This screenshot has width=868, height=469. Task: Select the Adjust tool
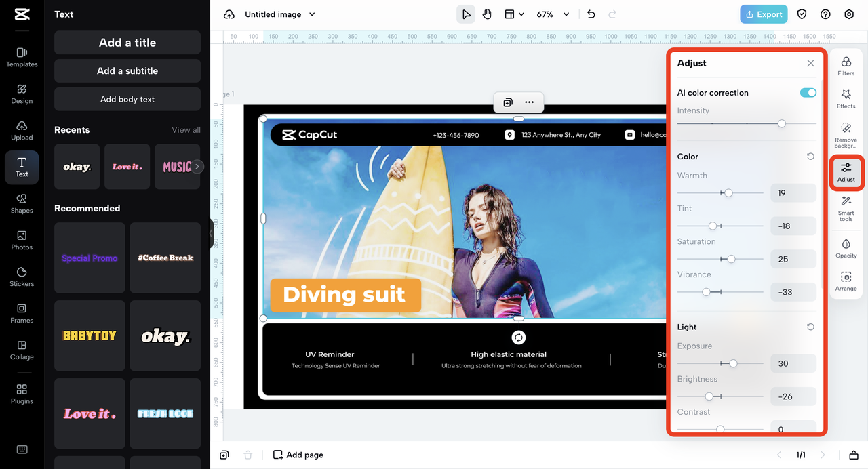[846, 172]
